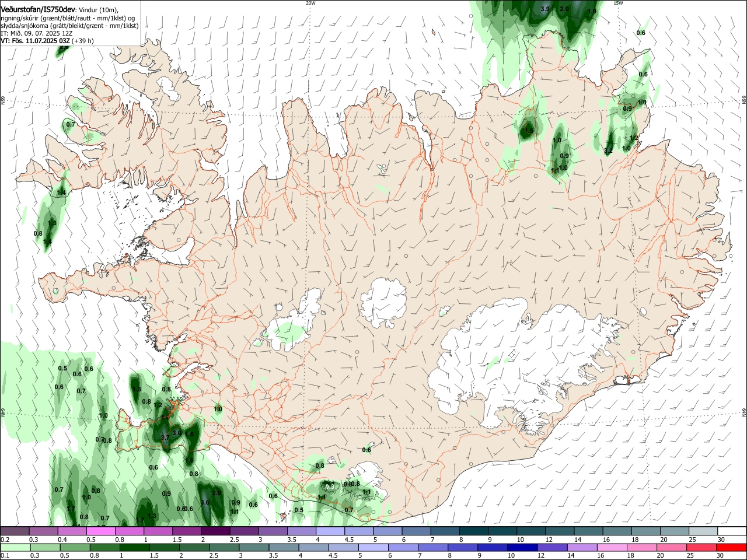Click the "IT: Mið. 09. 07. 2025 12Z" line

point(36,33)
